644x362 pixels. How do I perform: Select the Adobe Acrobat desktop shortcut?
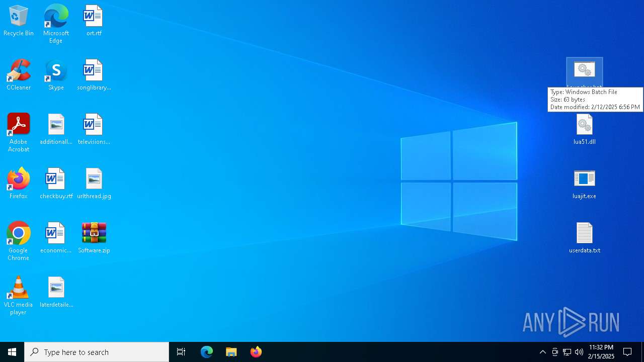(19, 133)
